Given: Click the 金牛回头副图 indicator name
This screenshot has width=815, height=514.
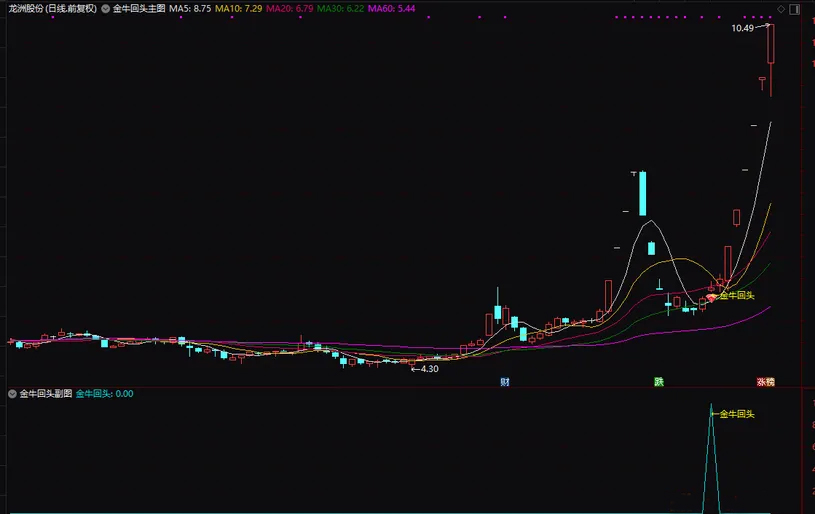Looking at the screenshot, I should coord(46,394).
